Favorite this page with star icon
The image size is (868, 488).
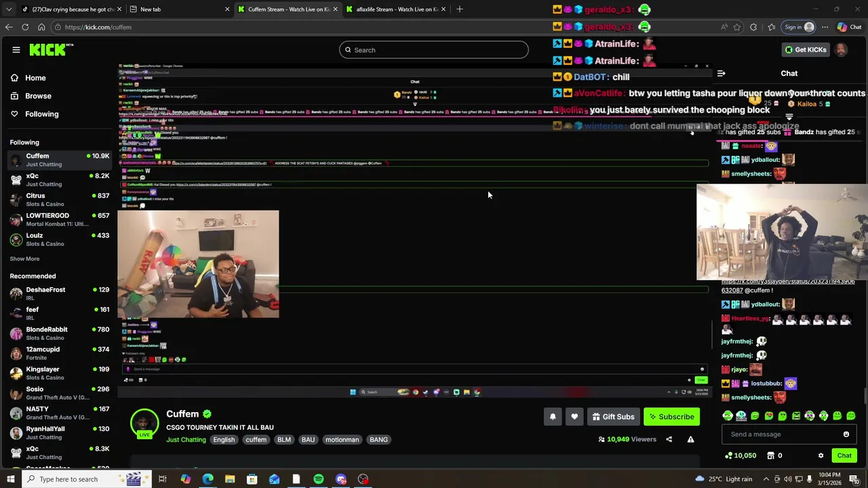coord(737,27)
